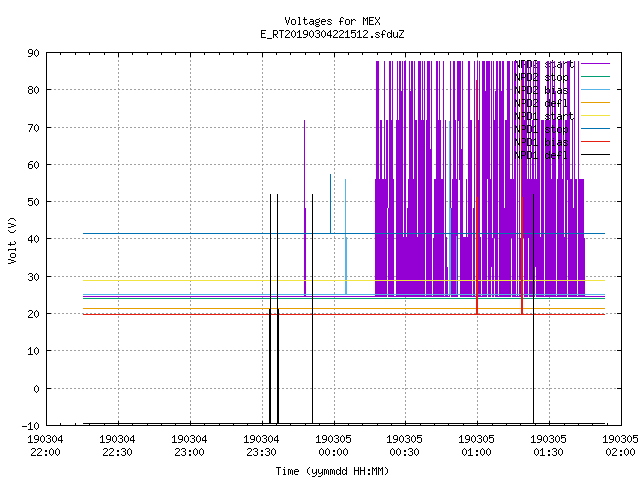The width and height of the screenshot is (640, 480).
Task: Click the y-axis tick label -10
Action: tap(31, 426)
